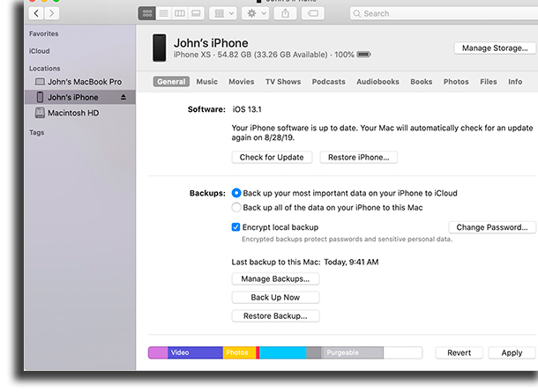The width and height of the screenshot is (538, 392).
Task: Switch to the Music tab
Action: [x=207, y=82]
